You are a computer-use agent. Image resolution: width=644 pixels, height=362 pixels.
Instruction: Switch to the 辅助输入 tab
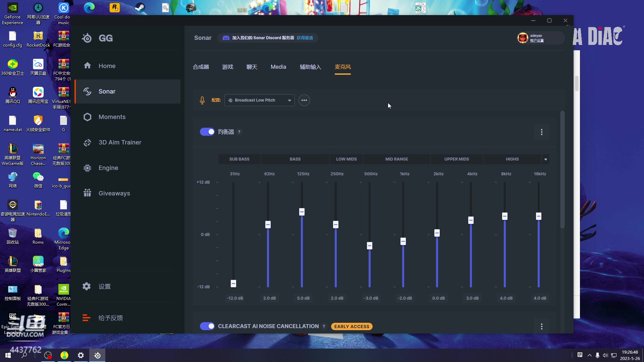click(x=310, y=67)
